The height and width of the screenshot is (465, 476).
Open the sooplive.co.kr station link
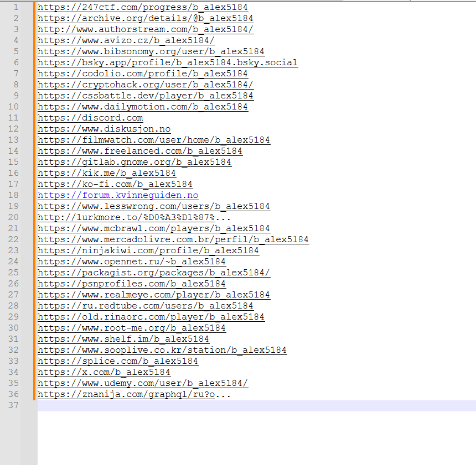(x=162, y=350)
